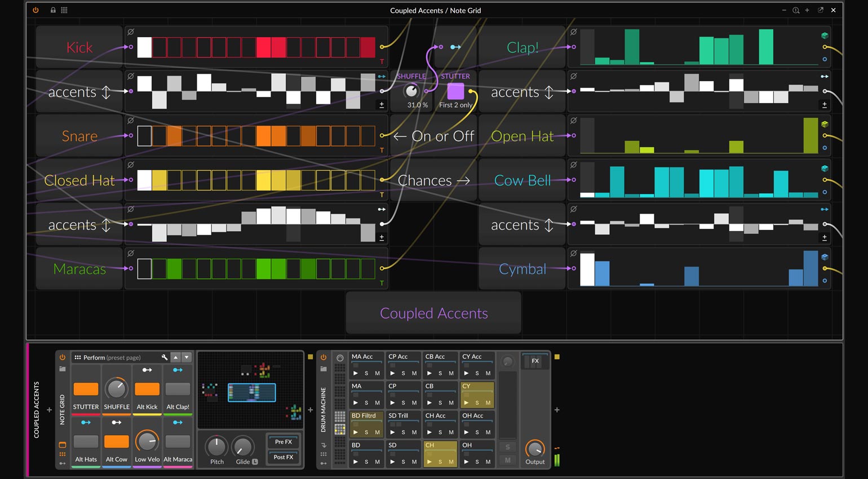Toggle the Alt Hats button
Viewport: 868px width, 479px height.
[86, 441]
